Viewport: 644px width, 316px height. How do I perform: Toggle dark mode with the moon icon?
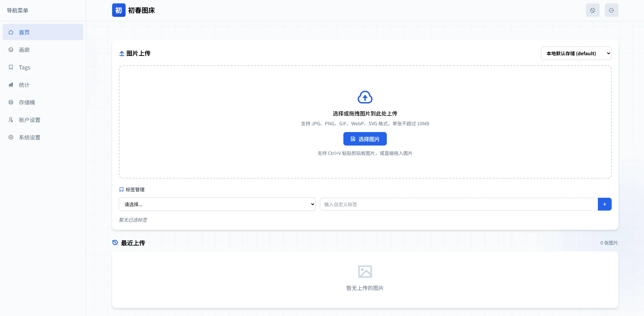tap(592, 10)
